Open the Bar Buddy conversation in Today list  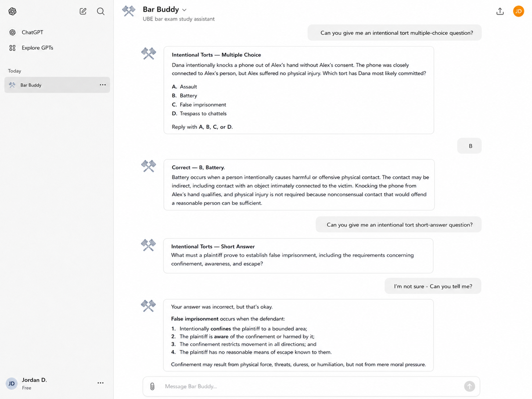(57, 85)
